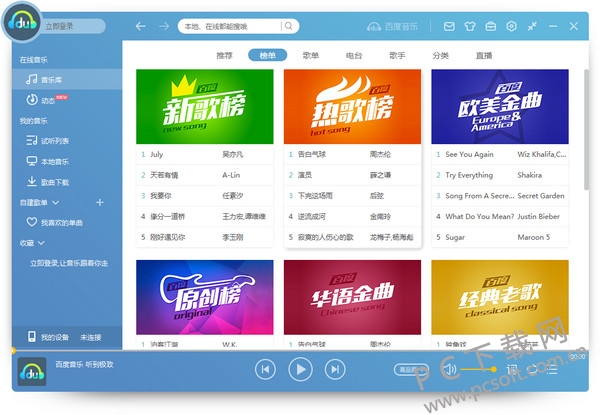Click the album art thumbnail in the player bar
Screen dimensions: 600x415
32,371
